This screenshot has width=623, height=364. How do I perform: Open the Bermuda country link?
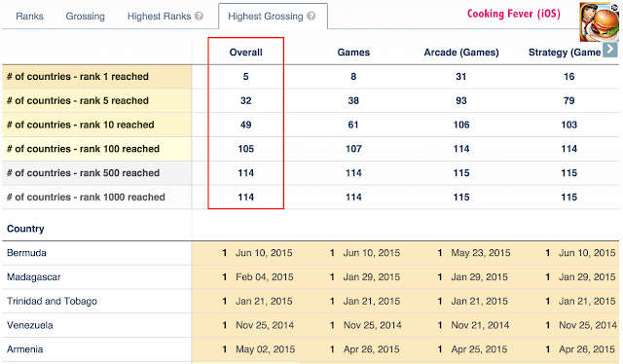pyautogui.click(x=26, y=253)
